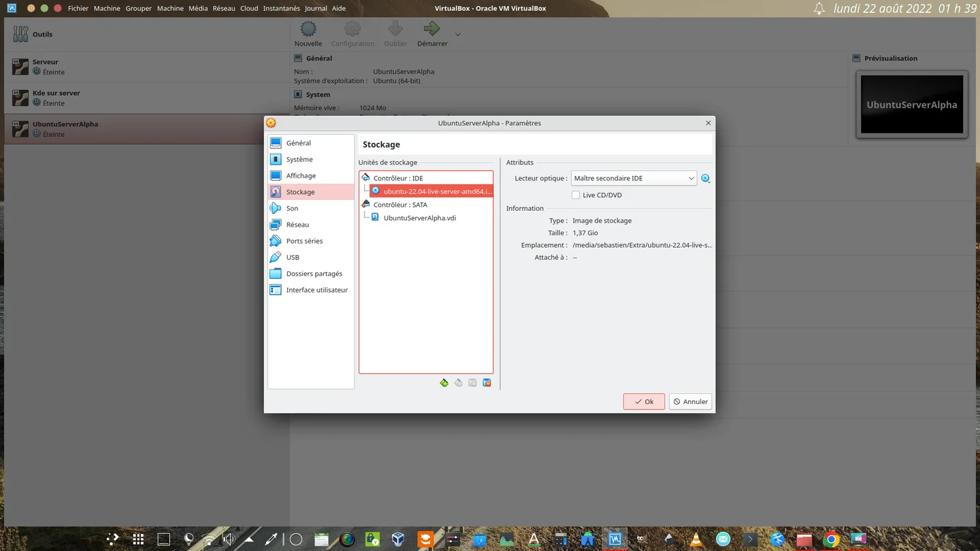Click the volume speaker icon in dock
Screen dimensions: 980x551
tap(228, 539)
